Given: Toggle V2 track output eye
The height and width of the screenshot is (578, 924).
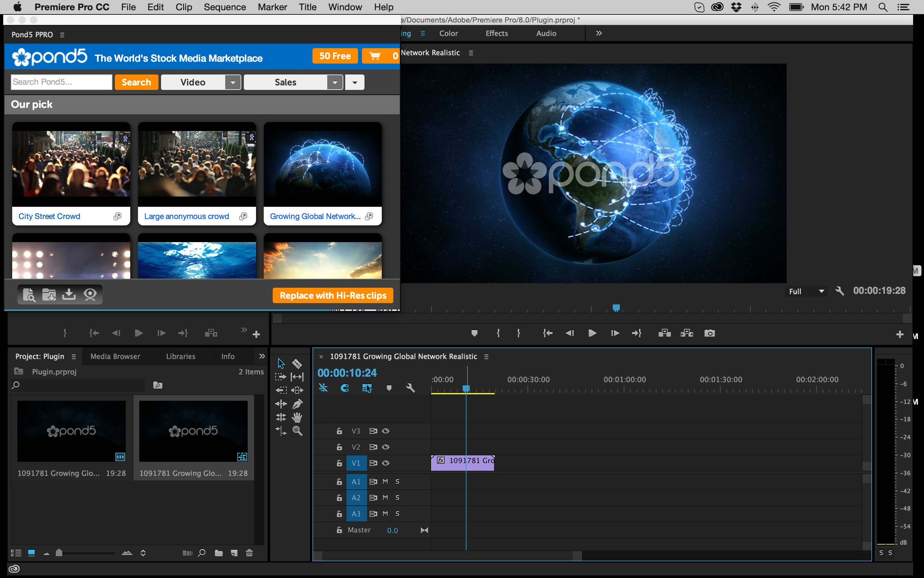Looking at the screenshot, I should click(x=386, y=447).
